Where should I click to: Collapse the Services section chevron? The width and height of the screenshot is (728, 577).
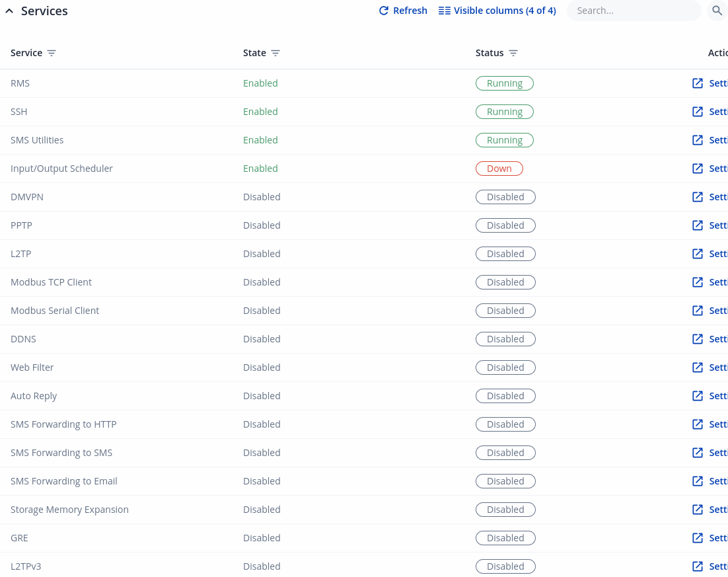tap(9, 11)
